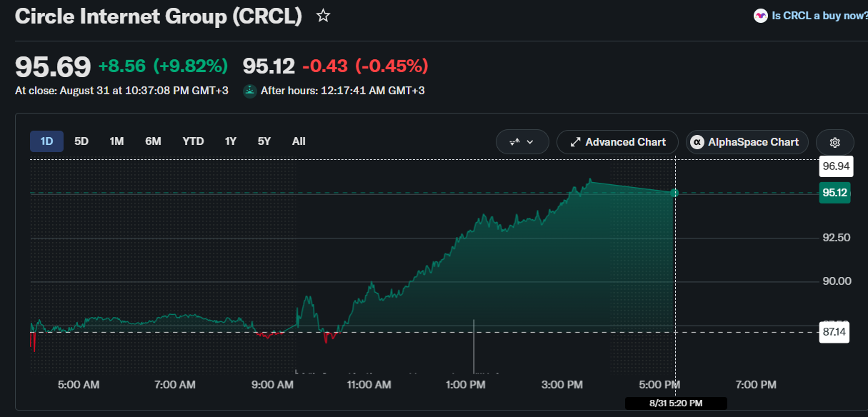Open the chart type dropdown
Image resolution: width=868 pixels, height=417 pixels.
522,142
